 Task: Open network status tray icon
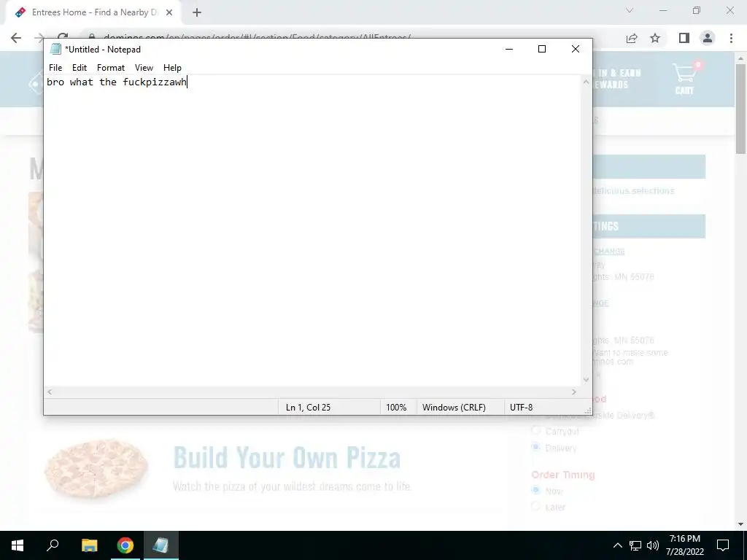tap(635, 545)
